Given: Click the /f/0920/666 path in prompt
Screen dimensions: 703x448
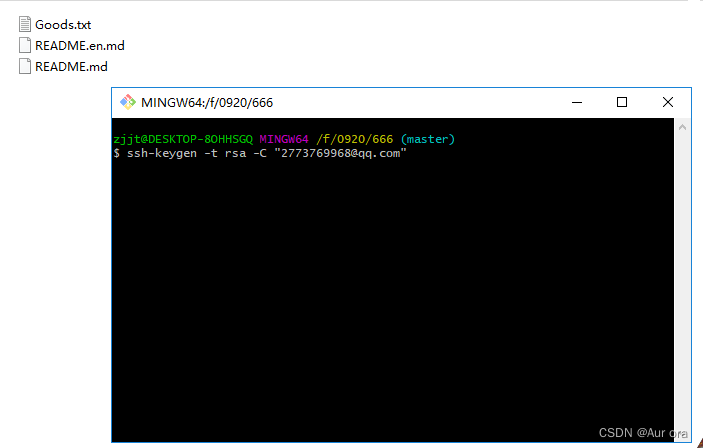Looking at the screenshot, I should pyautogui.click(x=355, y=139).
